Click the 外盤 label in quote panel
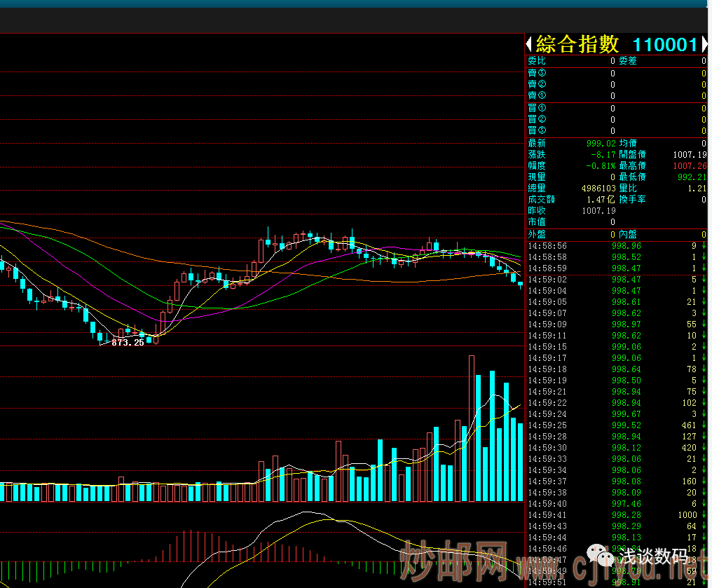This screenshot has width=712, height=588. click(x=536, y=234)
